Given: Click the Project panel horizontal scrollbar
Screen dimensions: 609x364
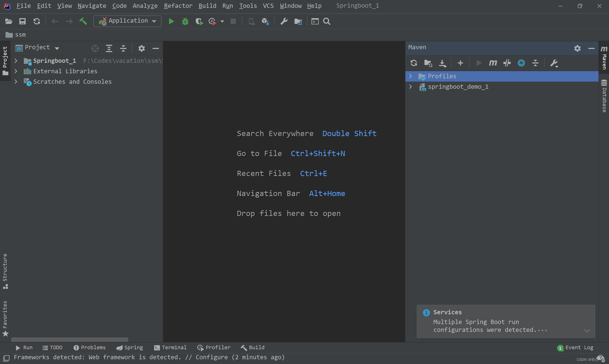Looking at the screenshot, I should coord(70,339).
